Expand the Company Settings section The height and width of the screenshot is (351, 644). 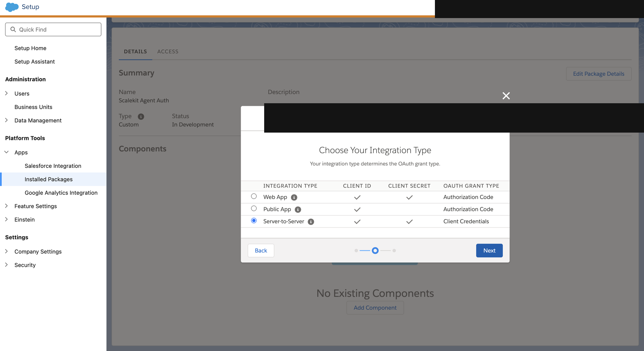pos(6,251)
